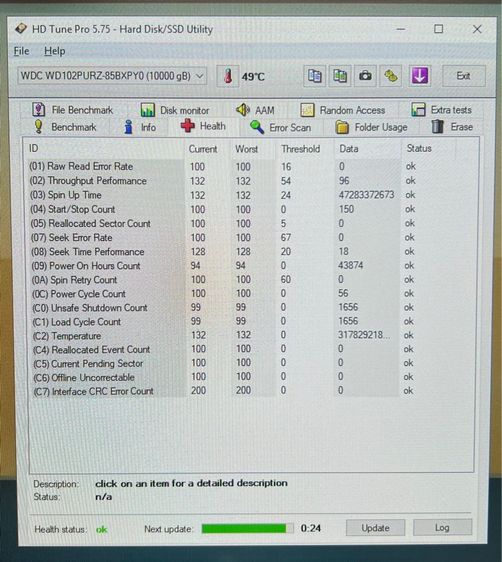Screen dimensions: 502x562
Task: Open the Help menu
Action: tap(54, 51)
